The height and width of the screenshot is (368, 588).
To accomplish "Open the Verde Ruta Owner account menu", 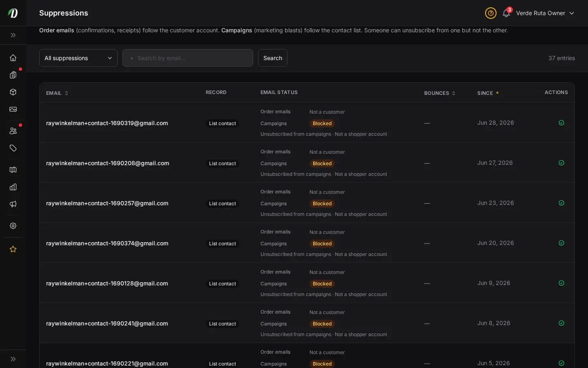I will click(545, 13).
